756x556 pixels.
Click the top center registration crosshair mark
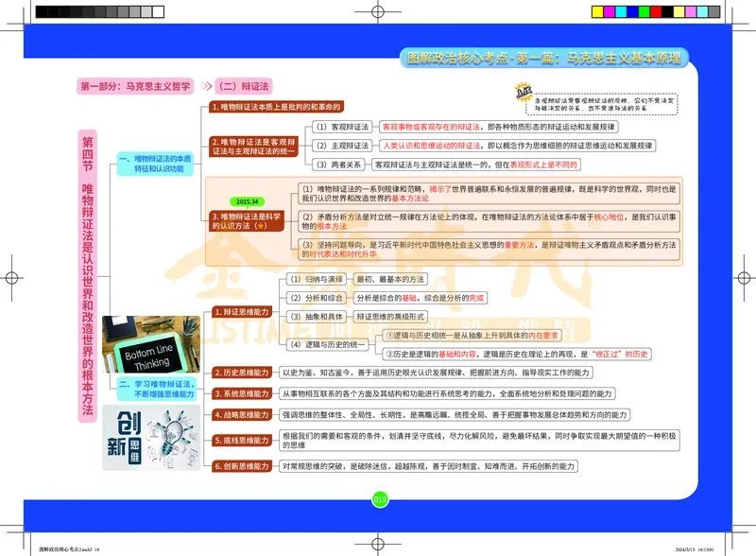coord(378,12)
